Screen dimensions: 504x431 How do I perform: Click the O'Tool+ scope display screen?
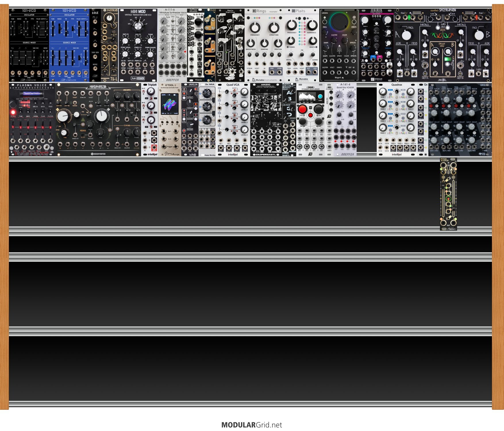(x=170, y=103)
